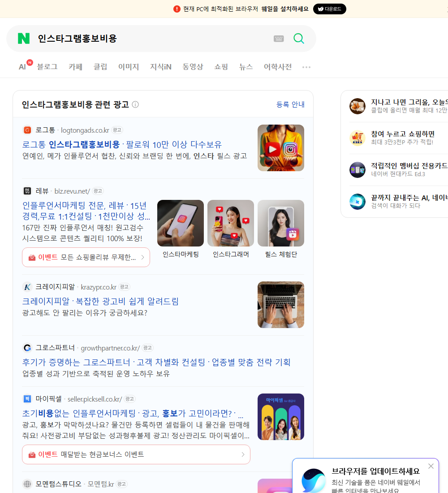Click the 광고 badge next to seller.picksell.co.kr
448x493 pixels.
(x=129, y=399)
